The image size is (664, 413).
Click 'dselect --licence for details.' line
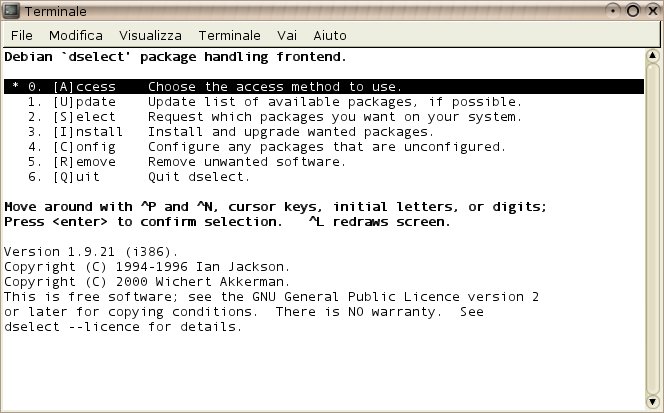tap(123, 327)
